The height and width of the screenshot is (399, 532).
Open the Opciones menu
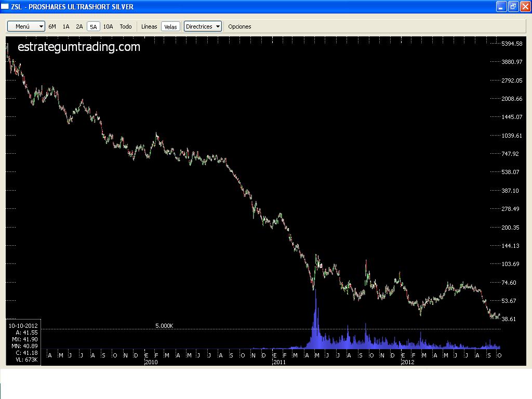pos(240,26)
